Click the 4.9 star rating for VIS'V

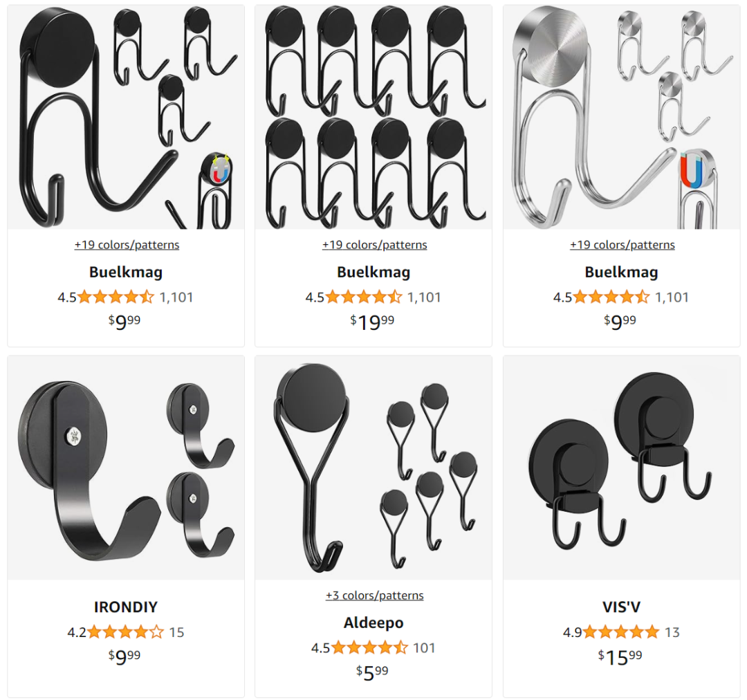point(611,632)
